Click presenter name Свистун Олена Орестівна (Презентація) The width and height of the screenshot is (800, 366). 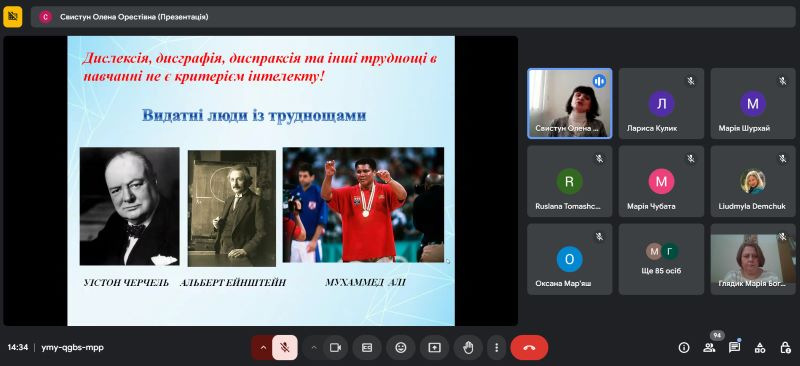tap(134, 17)
